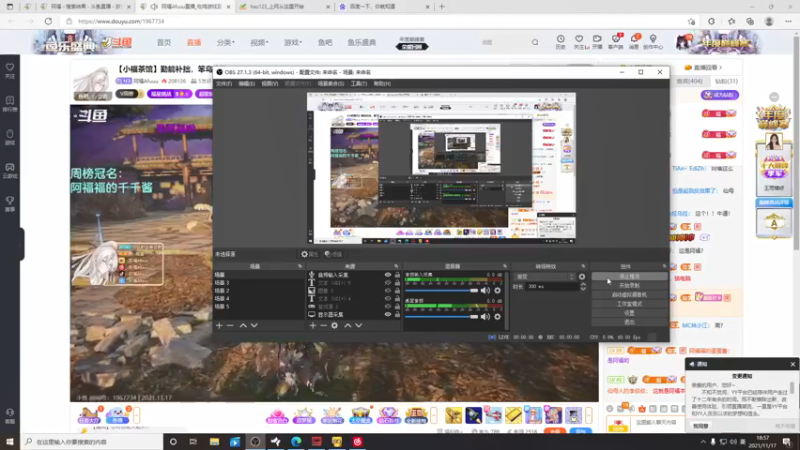Click 退出 exit button in OBS controls
The image size is (800, 450).
pyautogui.click(x=629, y=322)
